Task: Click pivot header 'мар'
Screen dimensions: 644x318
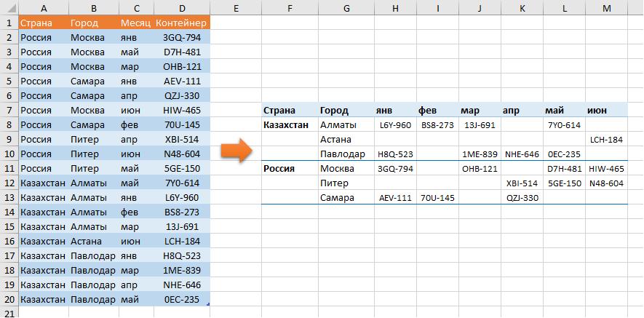Action: point(470,111)
